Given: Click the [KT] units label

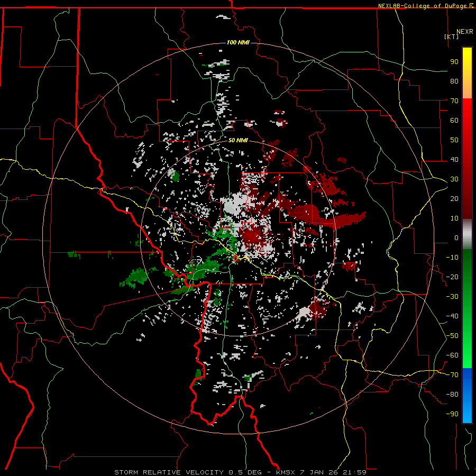Looking at the screenshot, I should pyautogui.click(x=452, y=36).
